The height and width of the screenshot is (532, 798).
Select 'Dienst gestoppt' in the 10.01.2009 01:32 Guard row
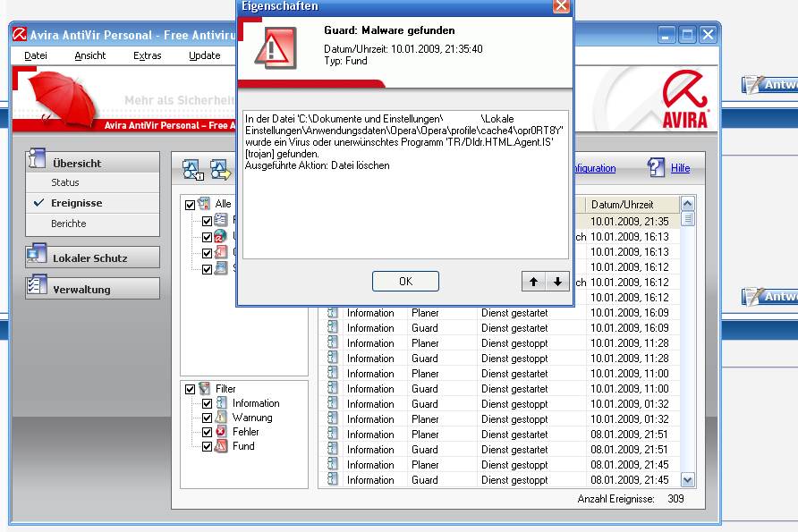point(514,404)
